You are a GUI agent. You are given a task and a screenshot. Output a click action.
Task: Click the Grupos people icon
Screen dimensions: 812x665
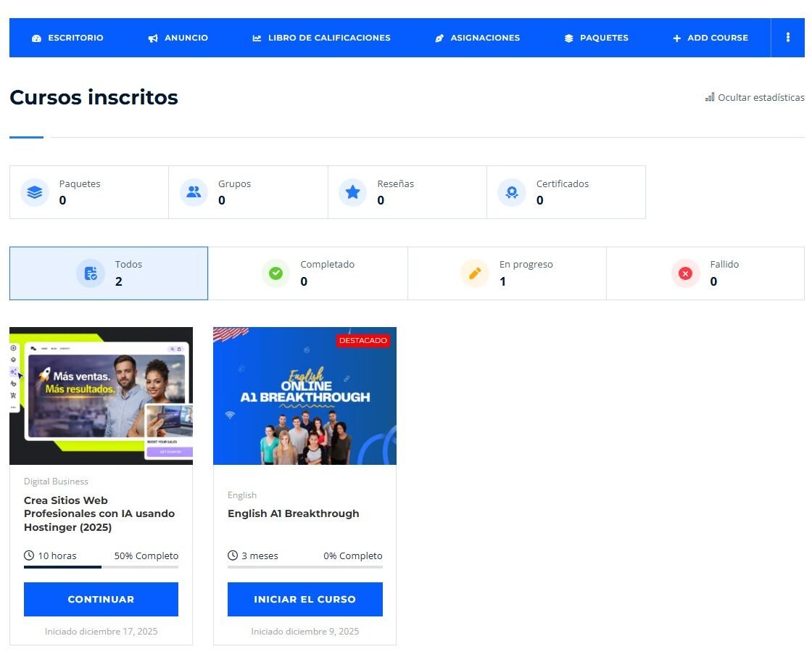click(194, 192)
